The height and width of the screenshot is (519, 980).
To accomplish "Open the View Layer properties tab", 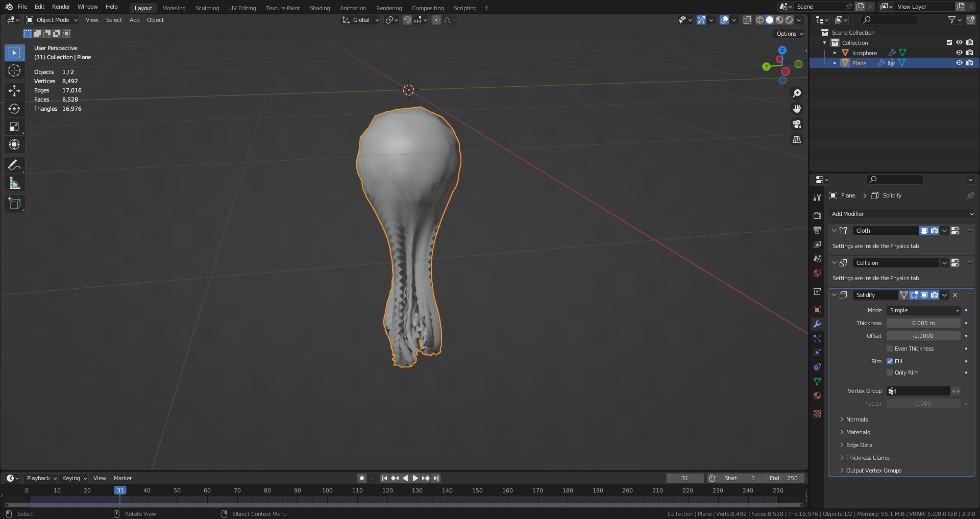I will tap(817, 244).
